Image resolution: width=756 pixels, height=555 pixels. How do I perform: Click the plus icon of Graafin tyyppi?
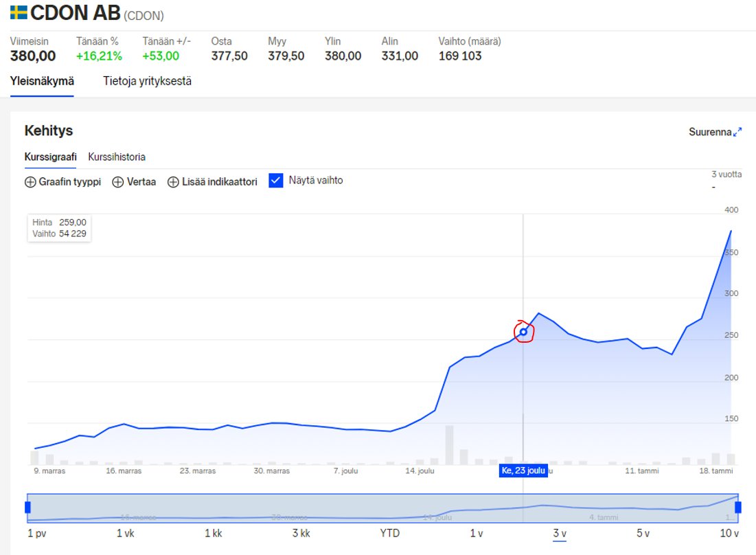(x=30, y=182)
